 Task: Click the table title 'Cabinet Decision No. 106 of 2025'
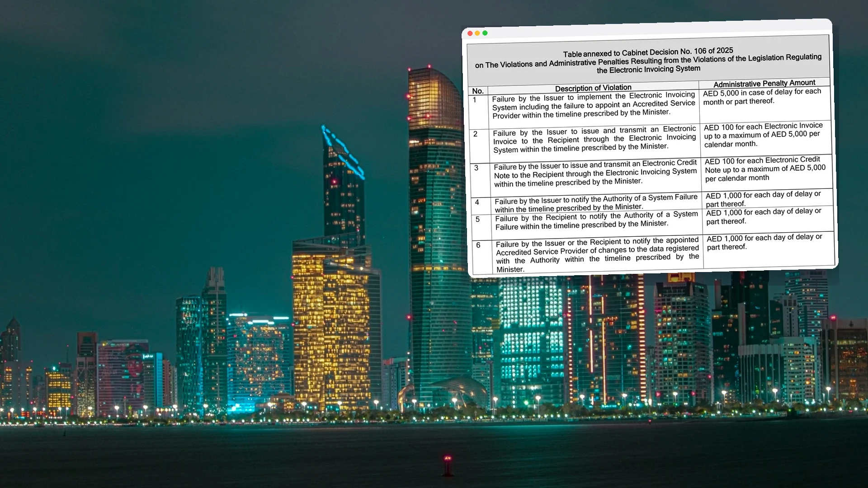(677, 52)
